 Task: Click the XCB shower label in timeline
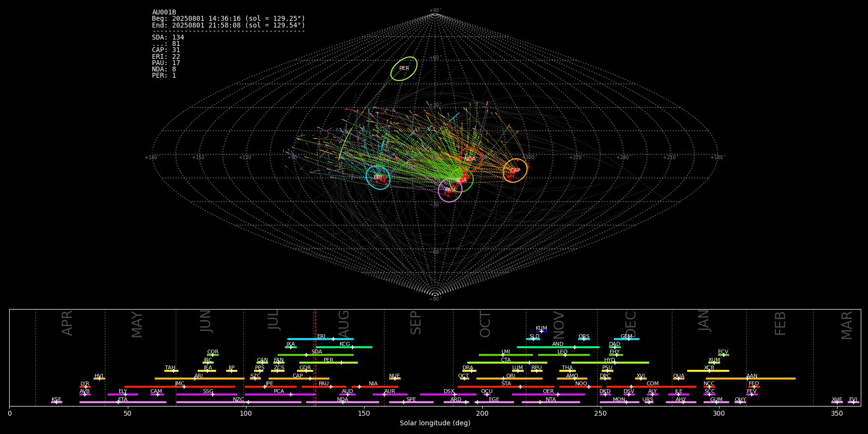coord(709,368)
